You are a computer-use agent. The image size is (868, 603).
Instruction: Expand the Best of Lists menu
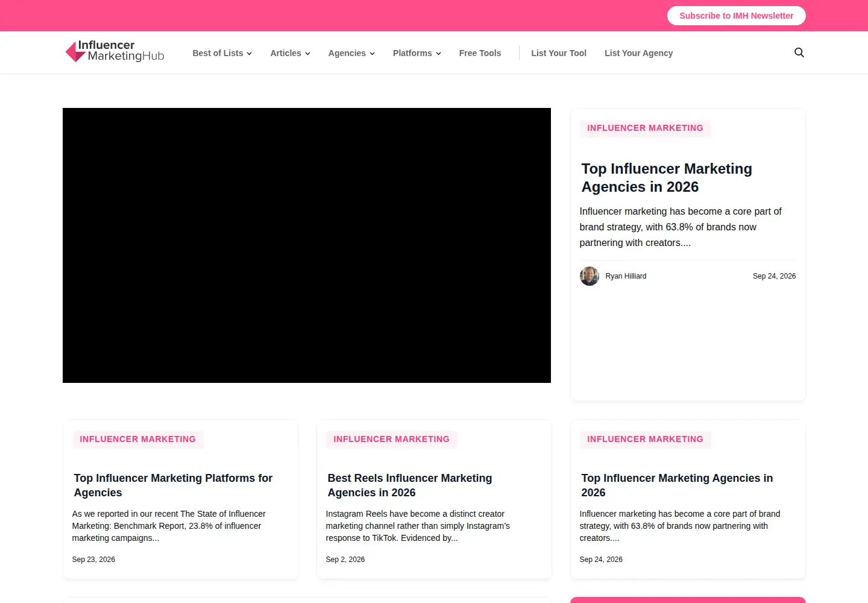click(222, 53)
